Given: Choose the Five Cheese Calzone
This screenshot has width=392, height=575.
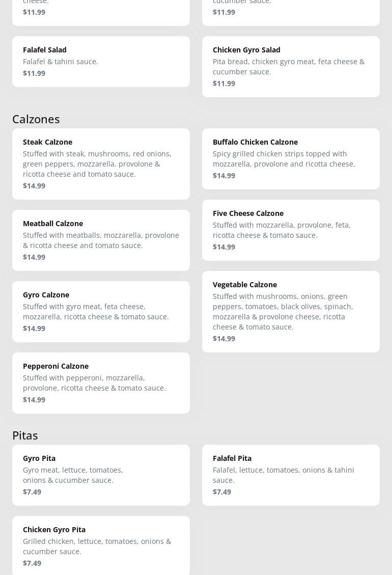Looking at the screenshot, I should (291, 230).
